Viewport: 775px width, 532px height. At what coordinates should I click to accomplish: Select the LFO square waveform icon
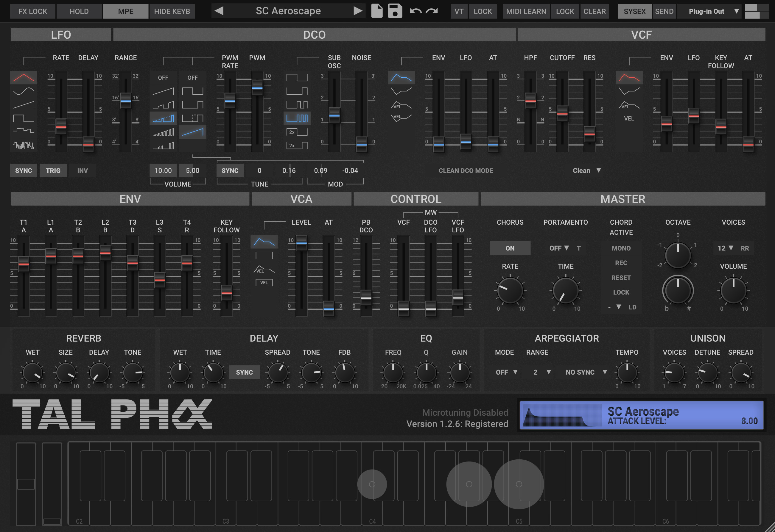click(x=23, y=118)
